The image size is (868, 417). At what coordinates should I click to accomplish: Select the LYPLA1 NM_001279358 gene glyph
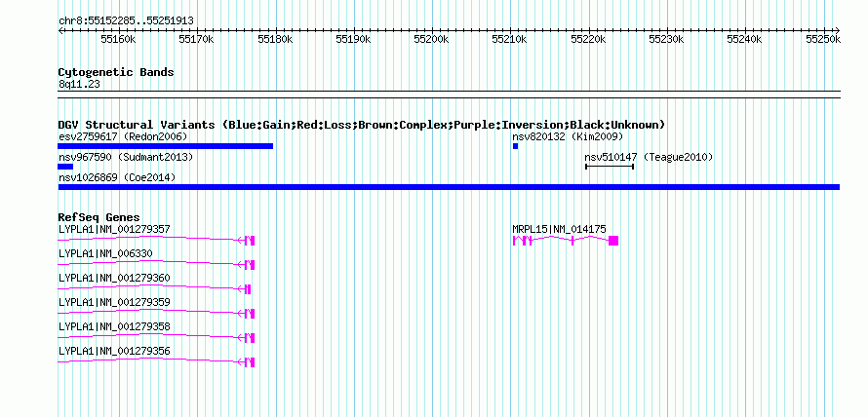click(156, 337)
